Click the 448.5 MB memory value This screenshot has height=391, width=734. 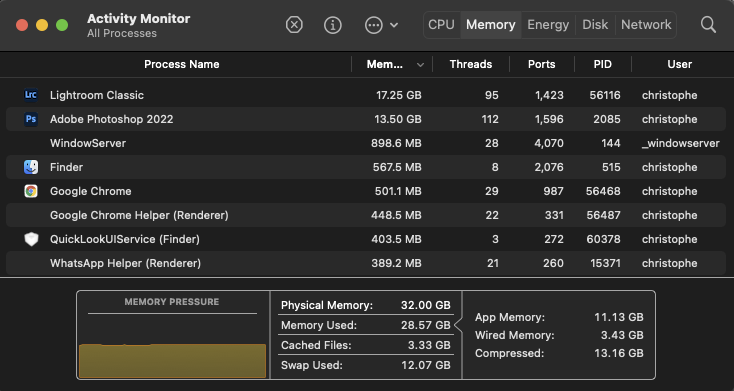396,215
